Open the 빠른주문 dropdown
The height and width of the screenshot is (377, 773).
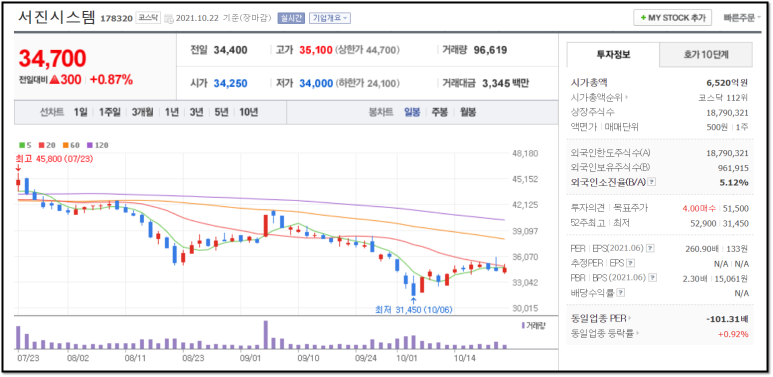pos(742,18)
